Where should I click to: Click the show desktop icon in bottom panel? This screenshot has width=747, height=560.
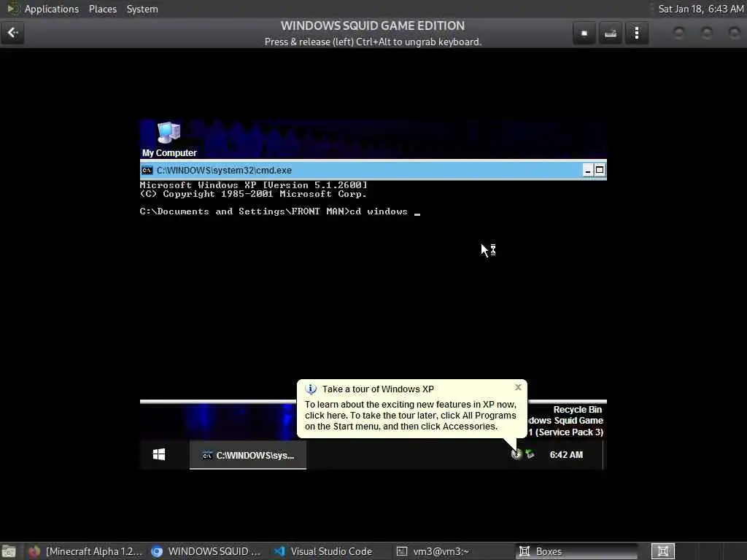coord(8,552)
